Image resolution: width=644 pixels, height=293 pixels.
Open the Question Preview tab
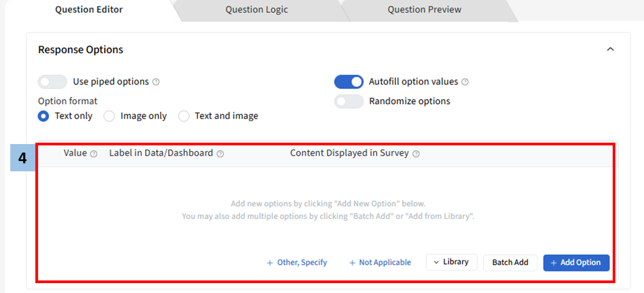tap(424, 10)
